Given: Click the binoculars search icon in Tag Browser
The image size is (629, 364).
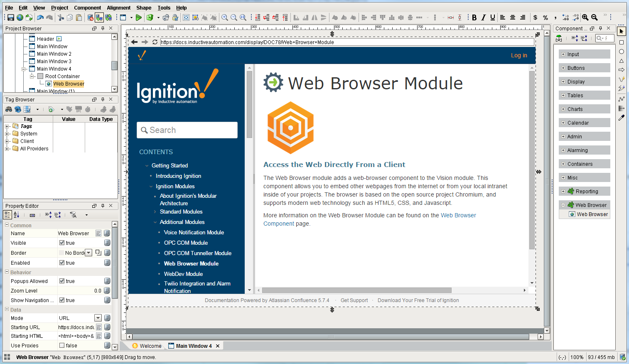Looking at the screenshot, I should click(9, 109).
